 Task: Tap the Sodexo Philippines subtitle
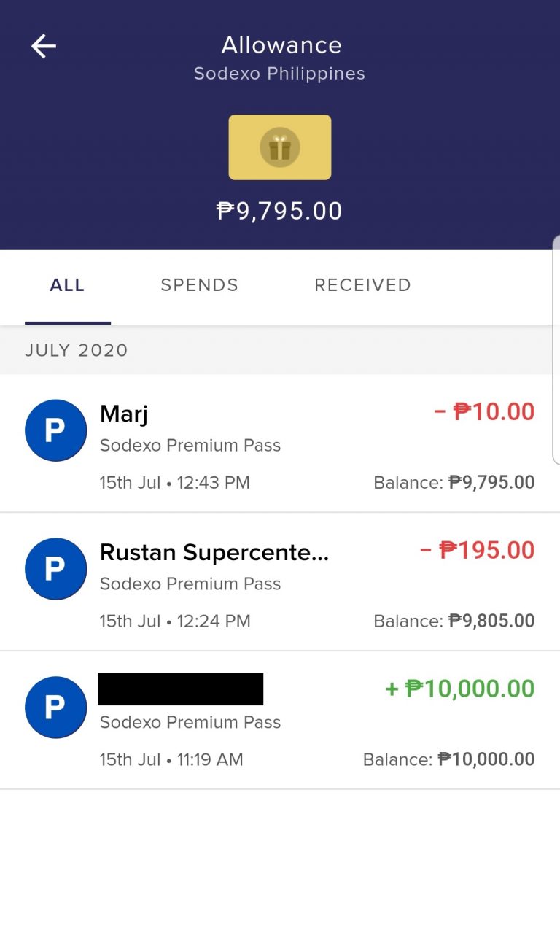279,74
